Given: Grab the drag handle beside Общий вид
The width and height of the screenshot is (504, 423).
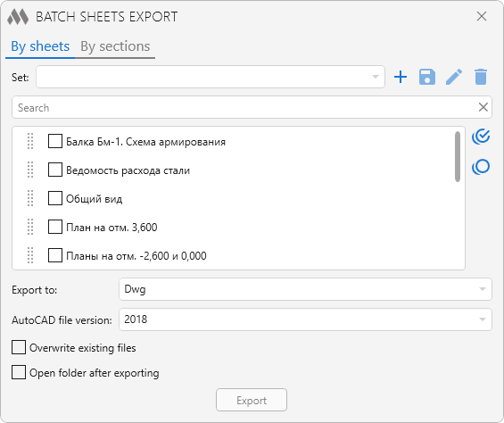Looking at the screenshot, I should [30, 198].
